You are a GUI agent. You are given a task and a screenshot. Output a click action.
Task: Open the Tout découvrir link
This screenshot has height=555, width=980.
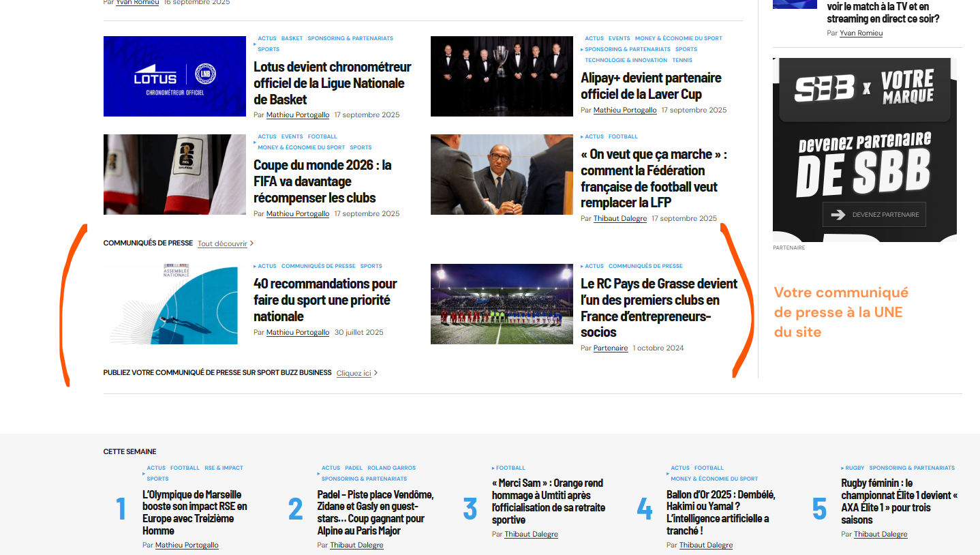[222, 243]
